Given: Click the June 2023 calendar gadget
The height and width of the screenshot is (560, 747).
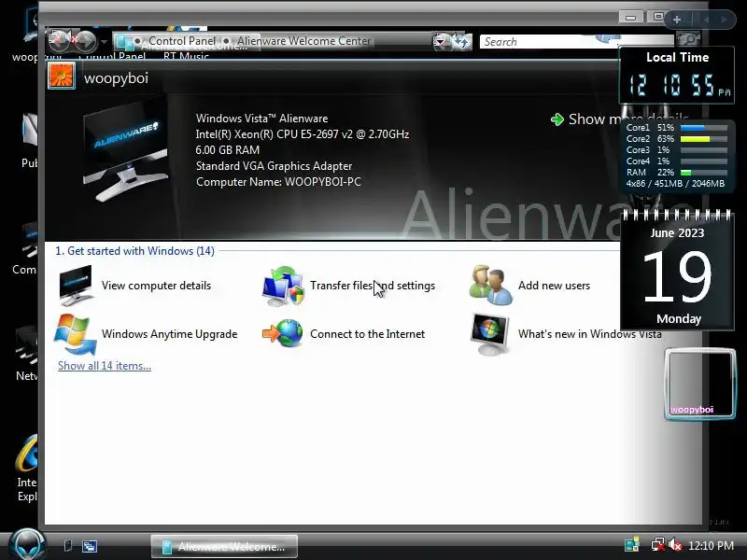Looking at the screenshot, I should click(678, 270).
